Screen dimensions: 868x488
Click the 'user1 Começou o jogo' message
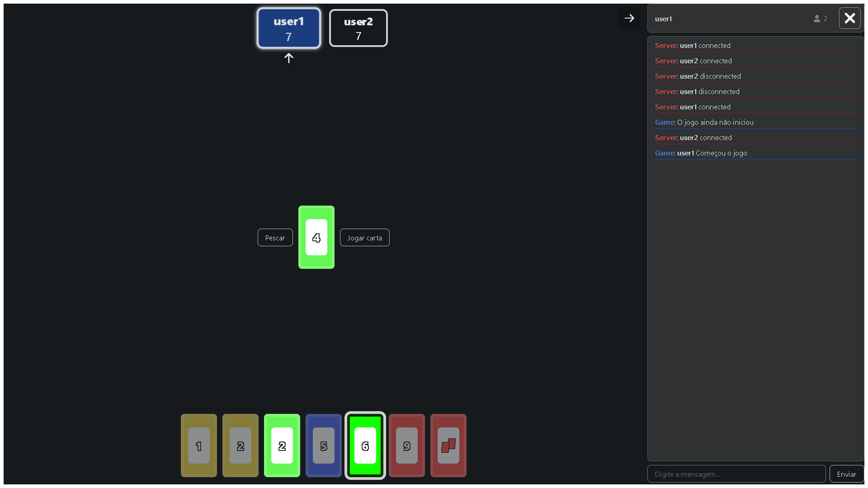pyautogui.click(x=755, y=153)
